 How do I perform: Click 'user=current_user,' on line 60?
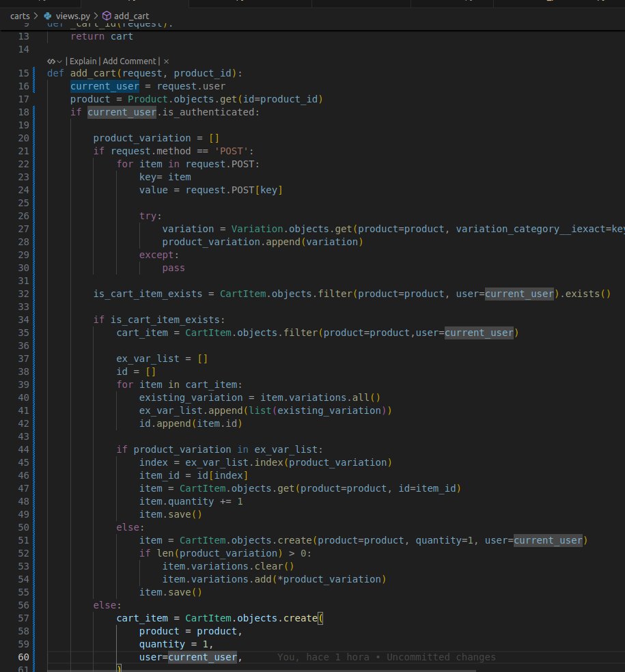click(x=191, y=658)
